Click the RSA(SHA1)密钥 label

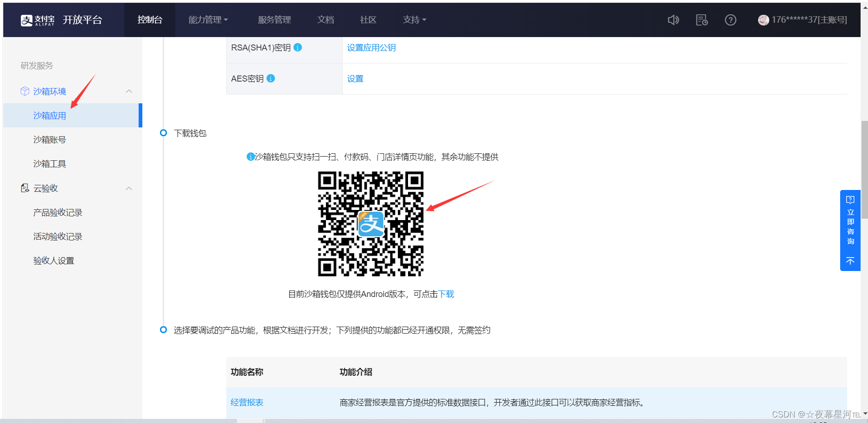[x=261, y=48]
